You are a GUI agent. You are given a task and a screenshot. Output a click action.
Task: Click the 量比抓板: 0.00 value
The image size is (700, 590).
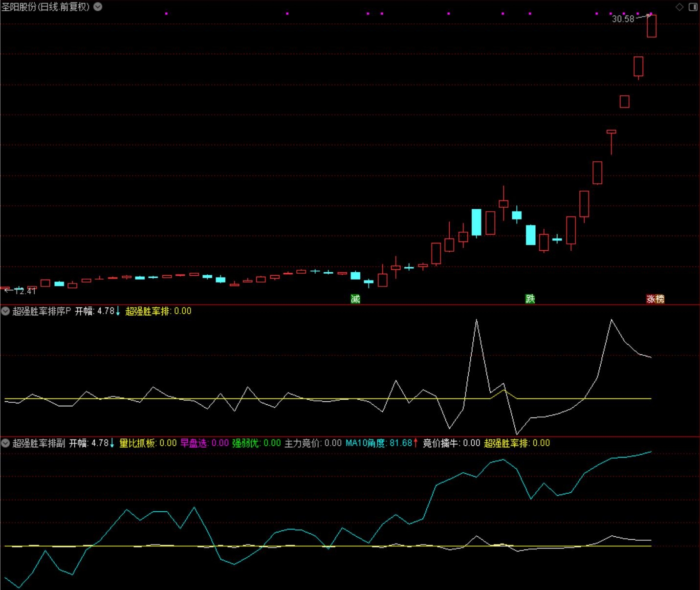point(148,443)
